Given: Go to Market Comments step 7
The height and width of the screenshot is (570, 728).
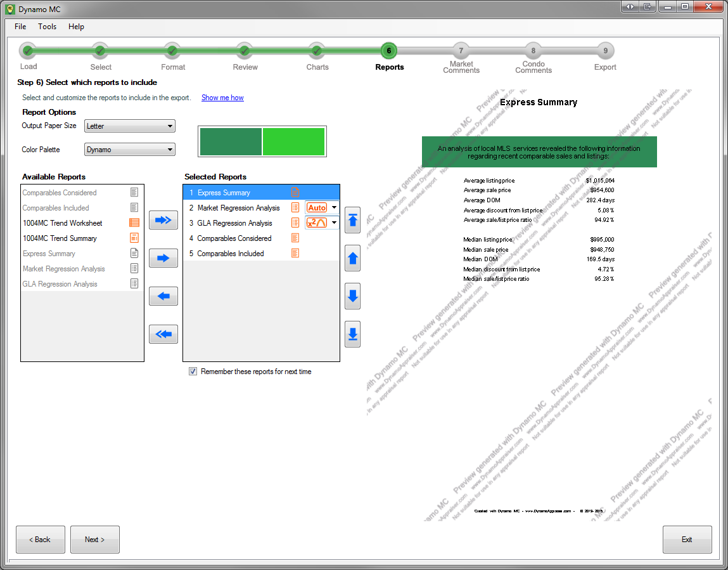Looking at the screenshot, I should pyautogui.click(x=461, y=51).
